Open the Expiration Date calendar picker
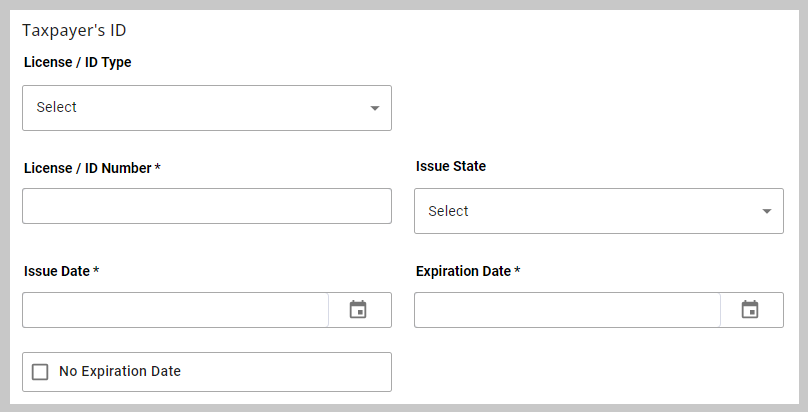The height and width of the screenshot is (412, 808). 750,310
